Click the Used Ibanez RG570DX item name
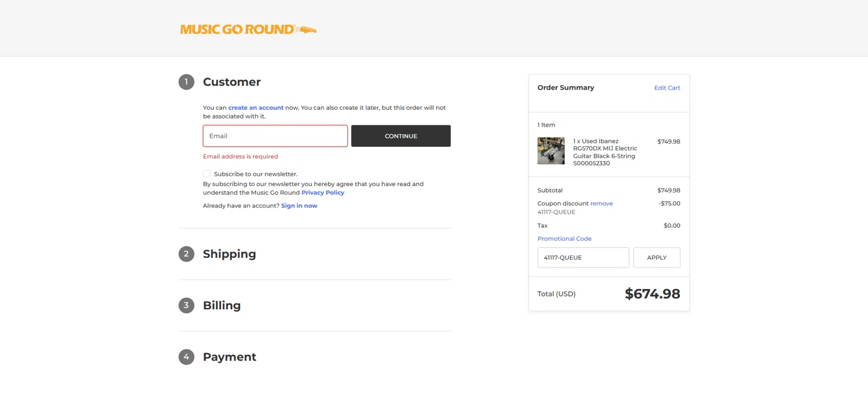This screenshot has width=868, height=415. [605, 152]
